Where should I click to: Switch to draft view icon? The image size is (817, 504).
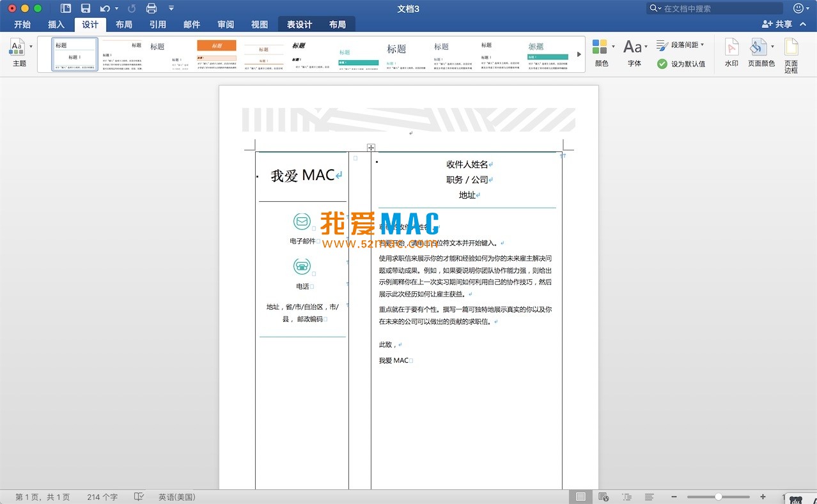click(649, 497)
